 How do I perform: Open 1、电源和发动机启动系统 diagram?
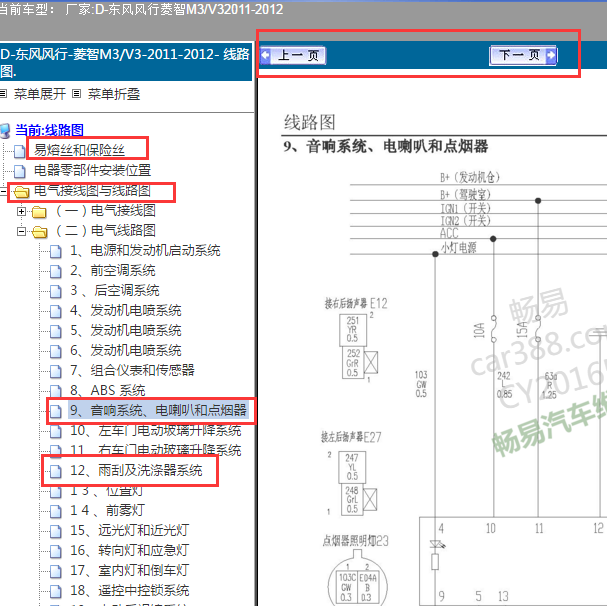tap(145, 251)
